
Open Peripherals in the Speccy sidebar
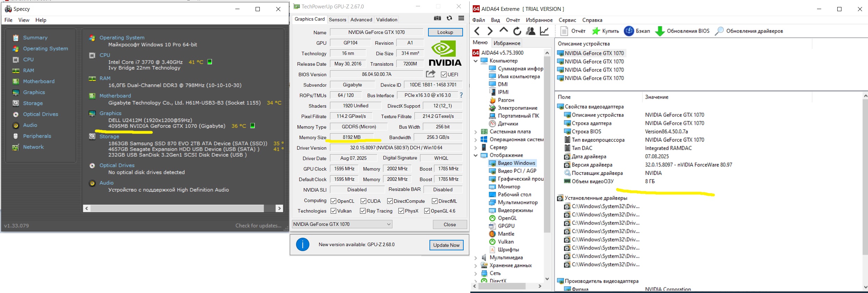[x=37, y=136]
